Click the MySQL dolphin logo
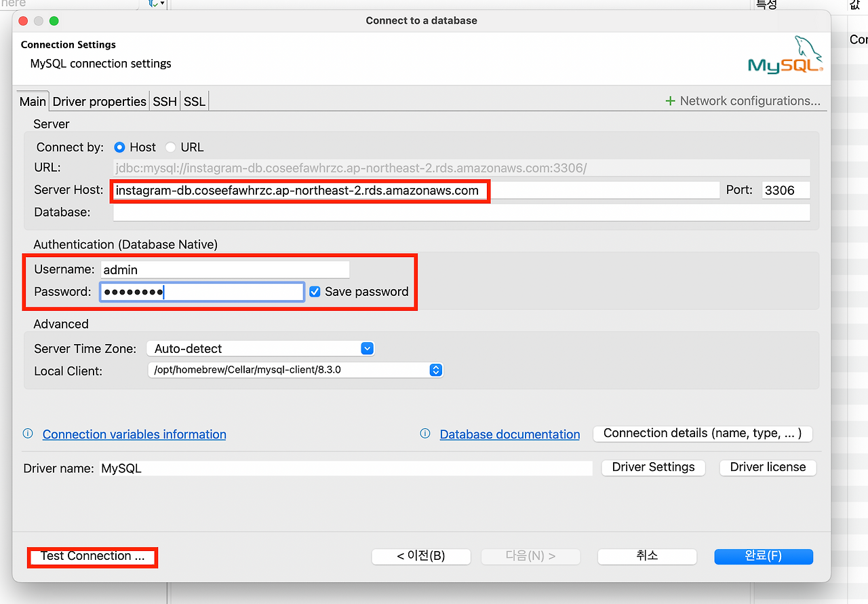Screen dimensions: 868x604 [x=785, y=56]
